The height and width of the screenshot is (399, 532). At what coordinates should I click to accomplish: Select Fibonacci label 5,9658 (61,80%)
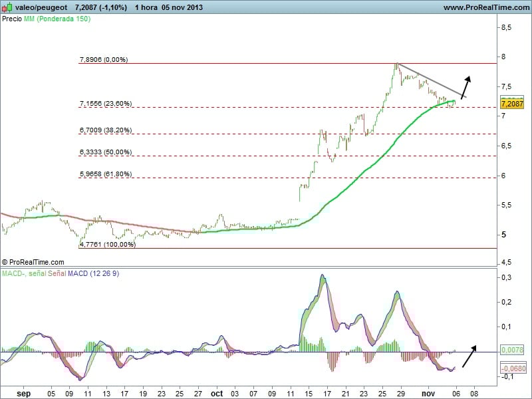(x=106, y=174)
